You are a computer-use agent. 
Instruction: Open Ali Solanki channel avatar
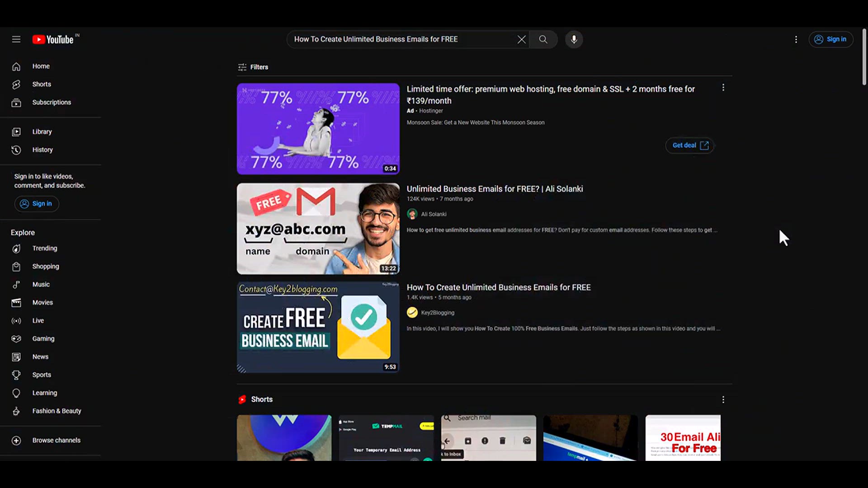(x=412, y=214)
